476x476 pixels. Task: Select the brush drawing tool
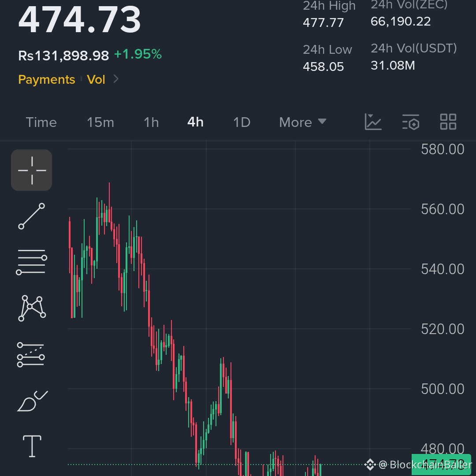[x=32, y=401]
